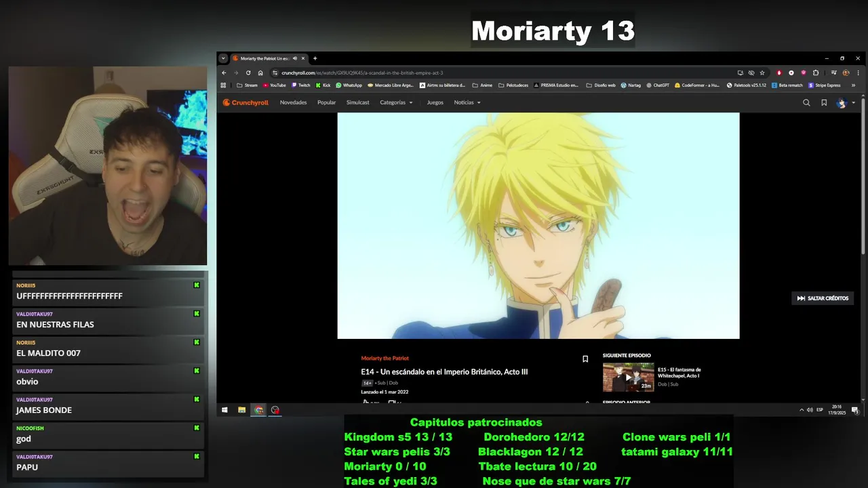Open the YouTube bookmark
Viewport: 868px width, 488px height.
click(x=274, y=85)
